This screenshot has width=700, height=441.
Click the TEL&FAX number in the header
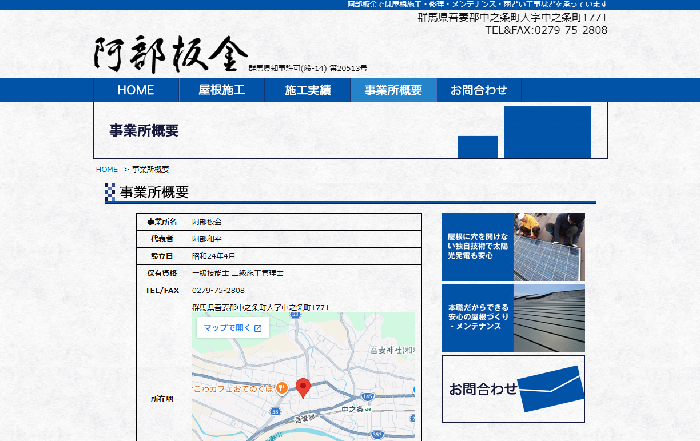(x=546, y=30)
